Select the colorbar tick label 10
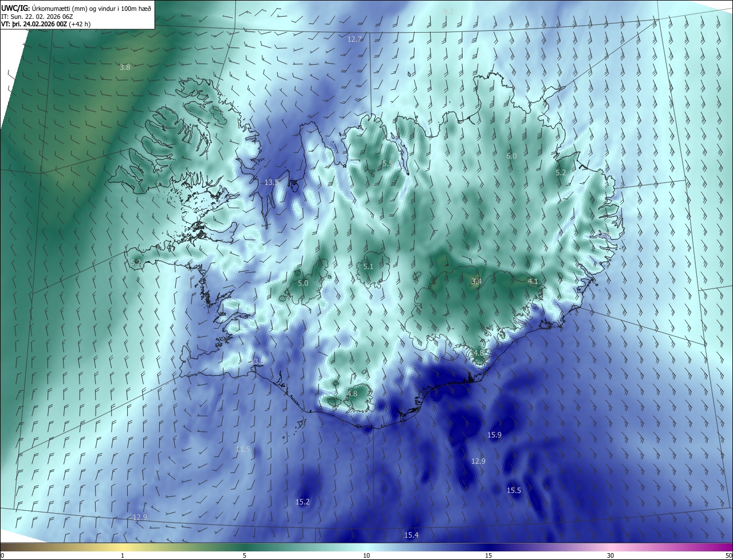The width and height of the screenshot is (733, 560). click(x=366, y=555)
